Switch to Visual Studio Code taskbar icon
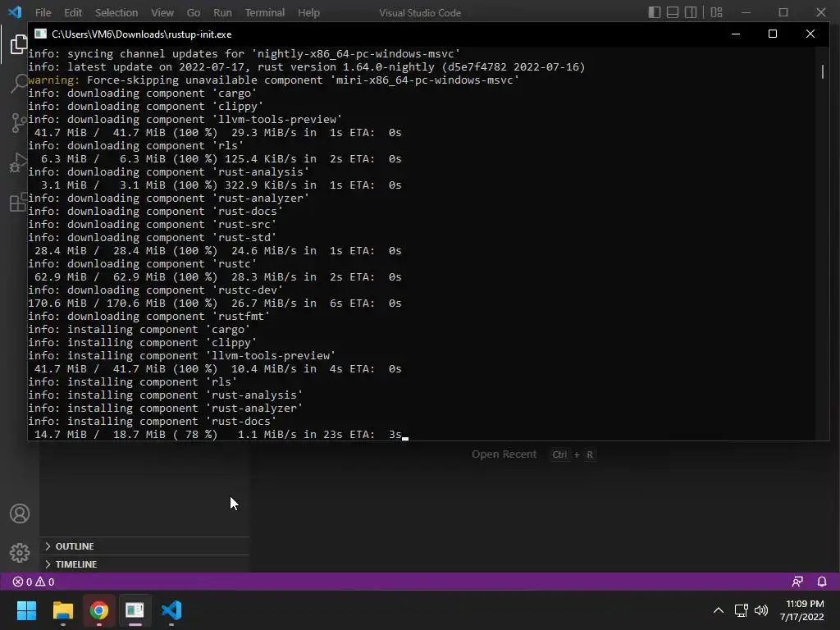Screen dimensions: 840x630 171,610
